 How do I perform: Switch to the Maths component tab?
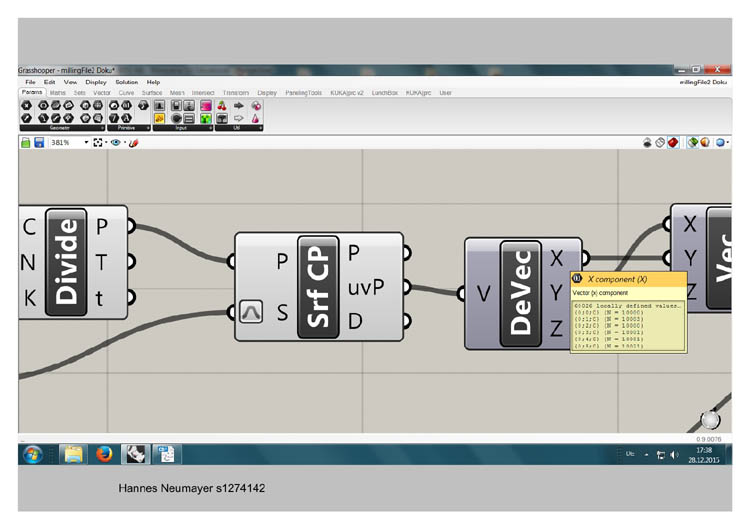click(x=57, y=93)
